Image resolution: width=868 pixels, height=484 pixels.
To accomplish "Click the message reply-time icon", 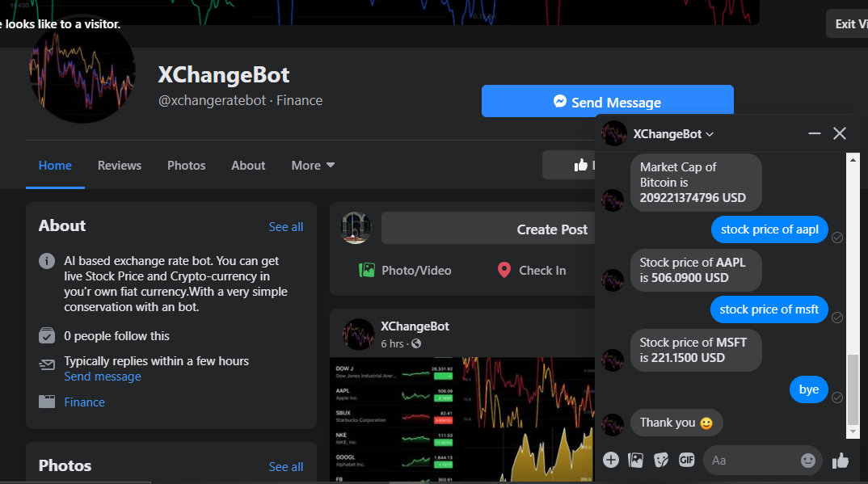I will (47, 364).
